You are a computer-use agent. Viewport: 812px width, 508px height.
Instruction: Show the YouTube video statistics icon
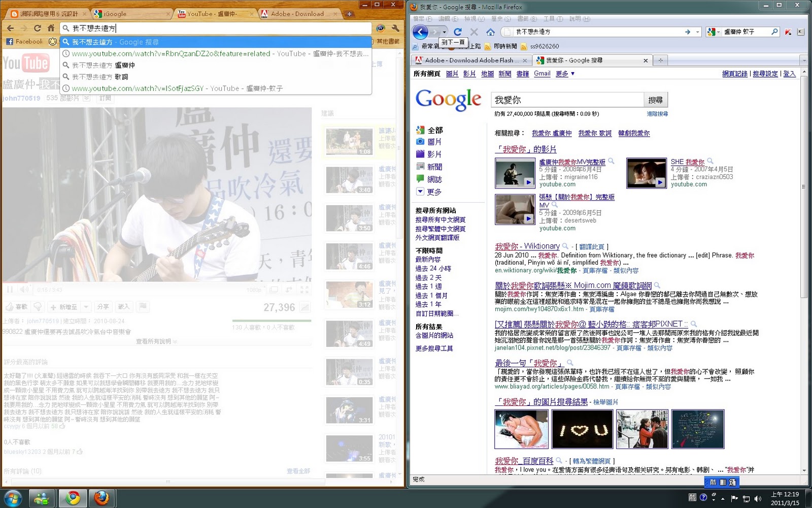point(304,307)
